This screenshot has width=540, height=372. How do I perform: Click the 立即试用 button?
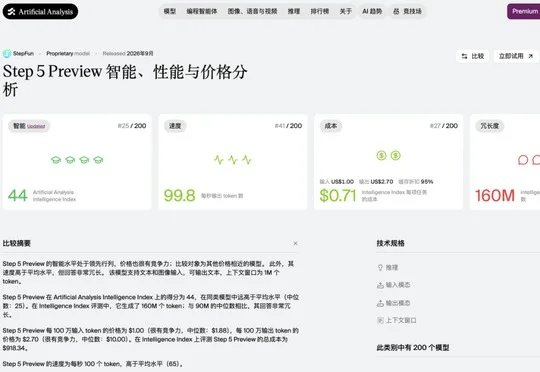point(516,56)
